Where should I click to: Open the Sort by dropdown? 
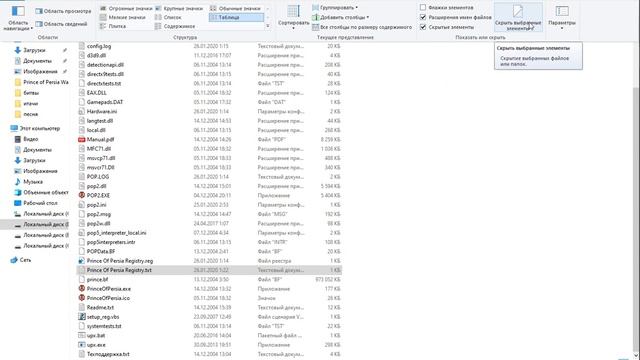293,17
